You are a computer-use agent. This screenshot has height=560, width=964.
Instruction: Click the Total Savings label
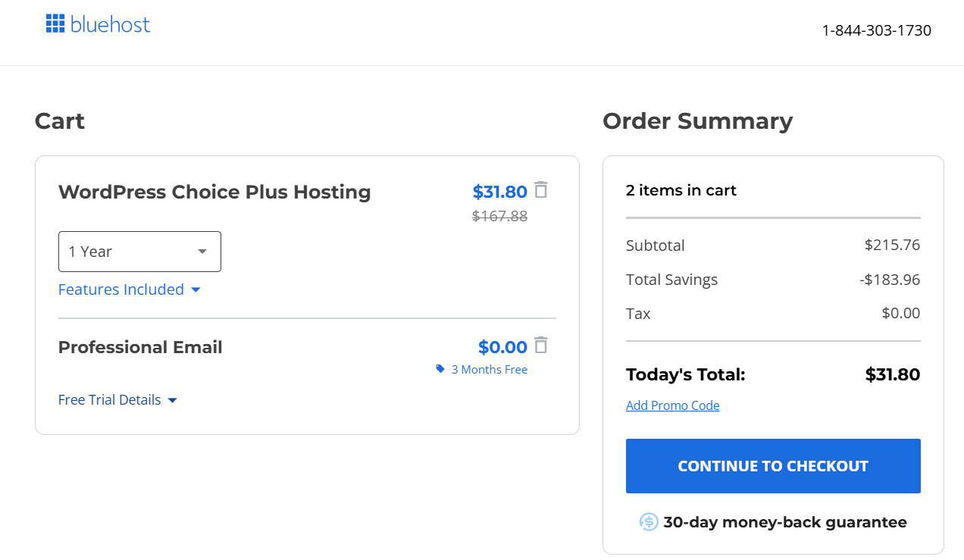[x=671, y=280]
